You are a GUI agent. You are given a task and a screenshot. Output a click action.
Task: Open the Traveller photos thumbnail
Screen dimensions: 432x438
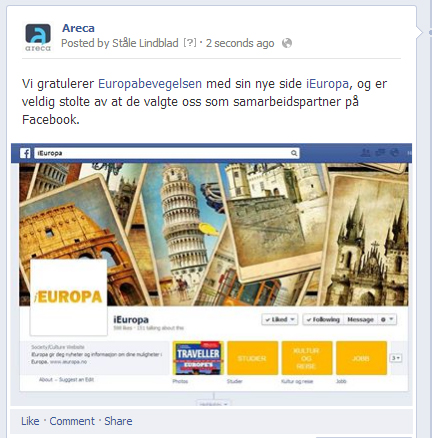[x=198, y=358]
